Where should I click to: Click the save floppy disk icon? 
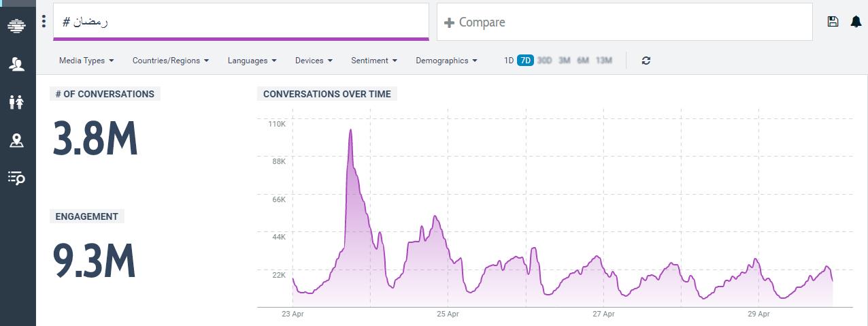click(x=833, y=22)
